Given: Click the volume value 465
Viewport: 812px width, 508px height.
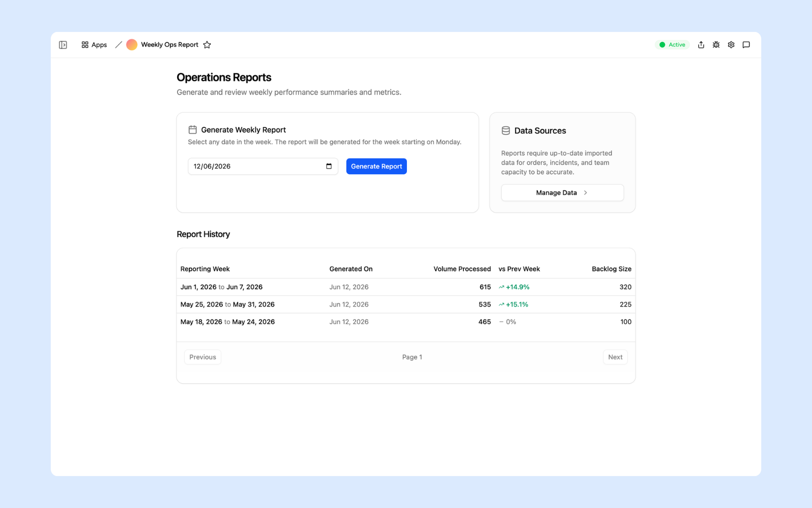Looking at the screenshot, I should click(484, 322).
